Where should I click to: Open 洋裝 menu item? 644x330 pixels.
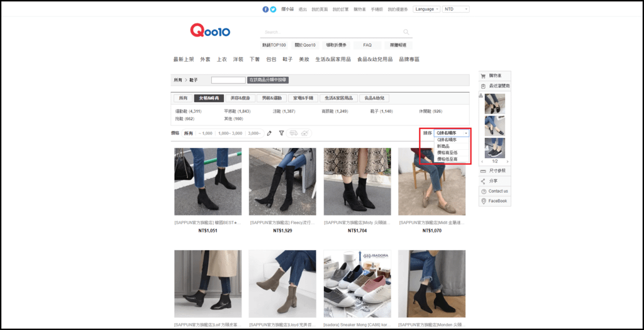(x=238, y=59)
